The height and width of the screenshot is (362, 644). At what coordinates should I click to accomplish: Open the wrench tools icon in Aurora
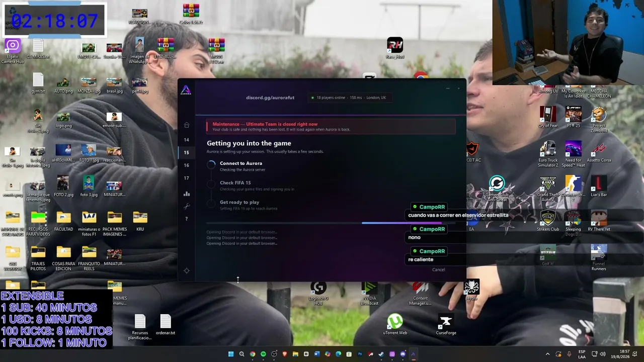click(x=186, y=206)
